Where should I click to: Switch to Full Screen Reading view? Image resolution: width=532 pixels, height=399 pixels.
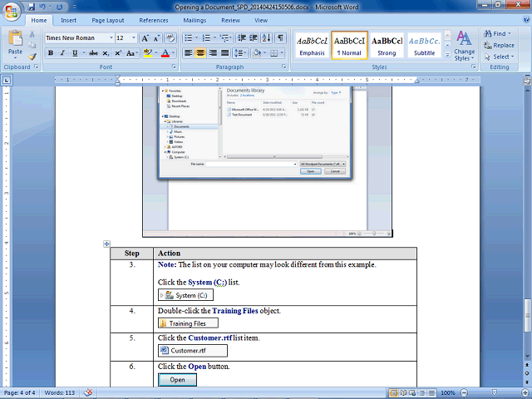coord(403,393)
